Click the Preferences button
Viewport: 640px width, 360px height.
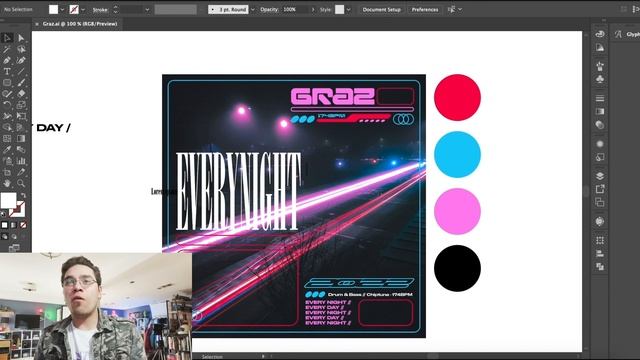coord(424,9)
